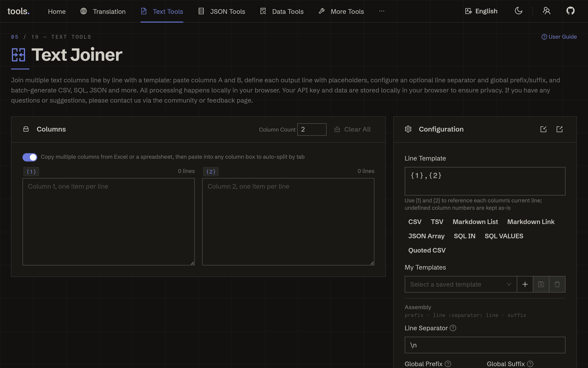The image size is (588, 368).
Task: Apply the SQL VALUES preset
Action: 504,236
